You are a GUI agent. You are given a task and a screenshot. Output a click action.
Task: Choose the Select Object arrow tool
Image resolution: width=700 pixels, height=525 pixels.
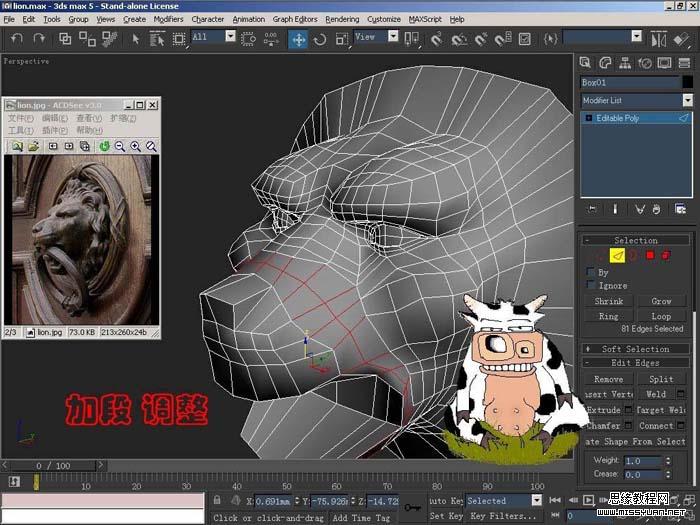[x=136, y=39]
